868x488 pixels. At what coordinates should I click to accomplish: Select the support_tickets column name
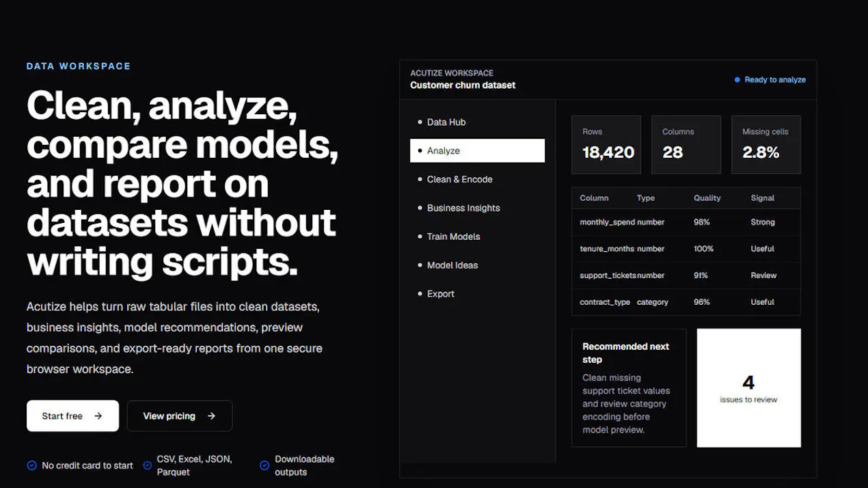[x=608, y=275]
